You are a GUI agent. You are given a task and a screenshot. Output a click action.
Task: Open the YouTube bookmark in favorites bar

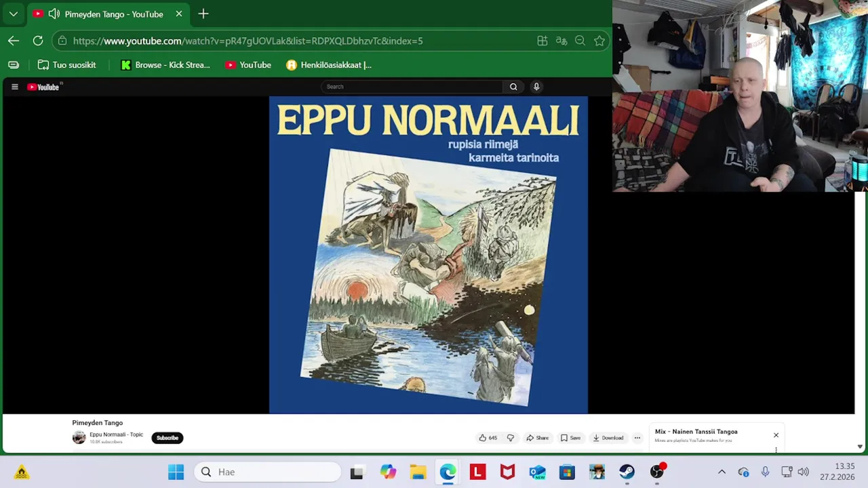point(248,65)
